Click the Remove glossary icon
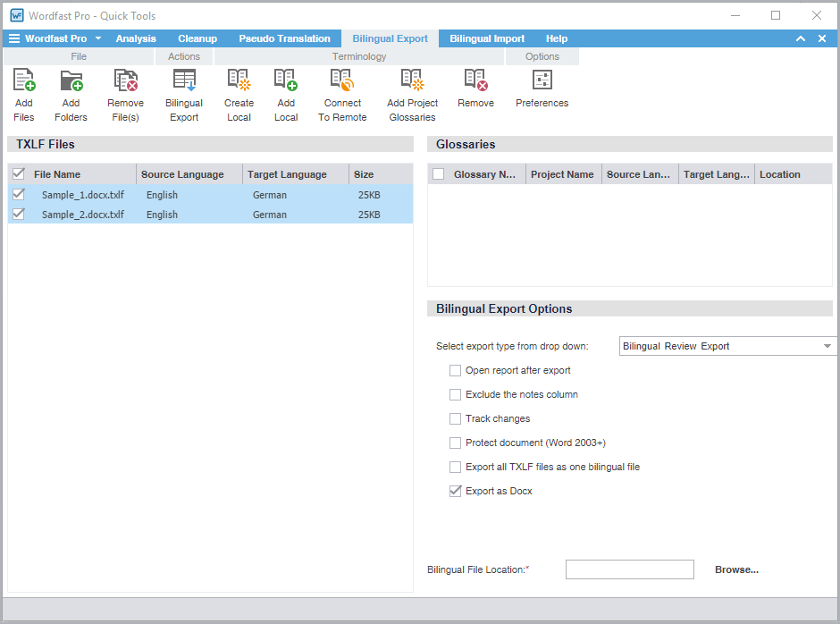Viewport: 840px width, 624px height. pyautogui.click(x=475, y=80)
